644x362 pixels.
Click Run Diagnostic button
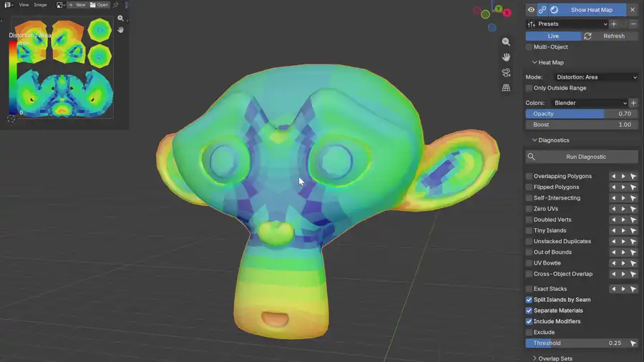tap(582, 157)
